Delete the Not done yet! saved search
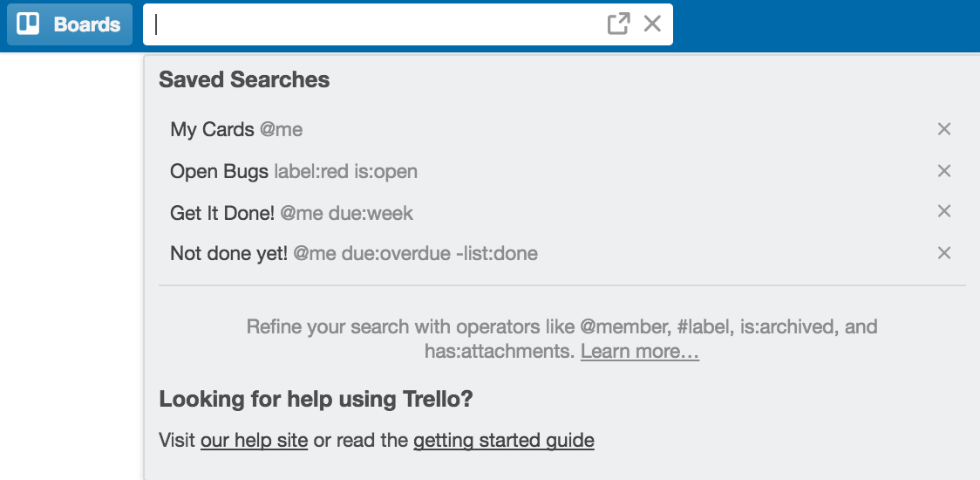980x480 pixels. 943,253
